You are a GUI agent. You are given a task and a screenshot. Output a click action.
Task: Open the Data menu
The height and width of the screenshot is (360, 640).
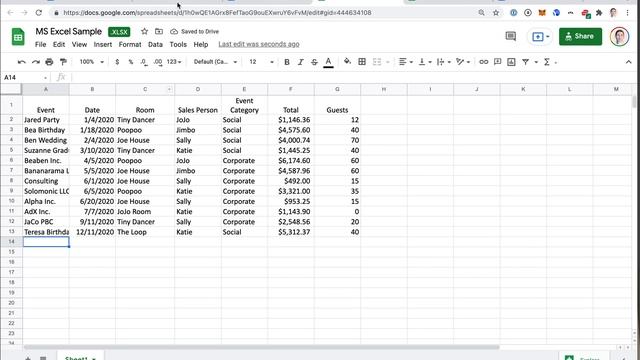[155, 44]
